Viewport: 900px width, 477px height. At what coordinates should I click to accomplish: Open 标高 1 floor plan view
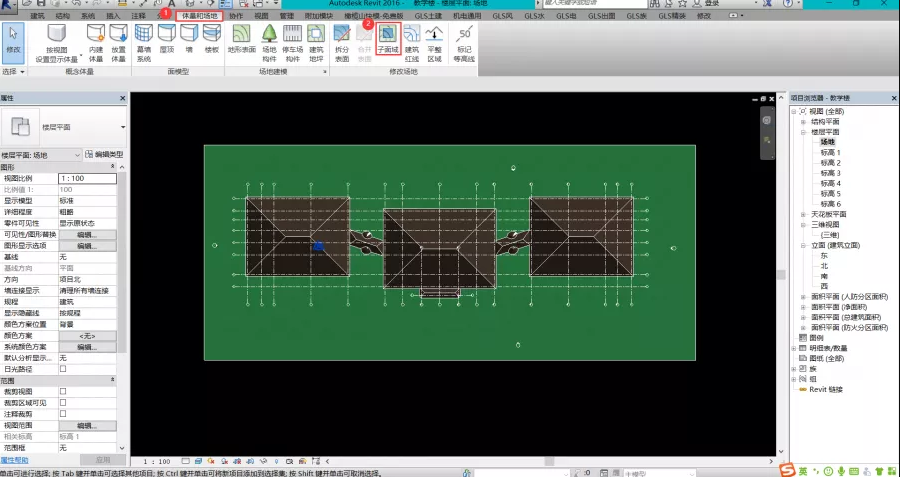(830, 152)
